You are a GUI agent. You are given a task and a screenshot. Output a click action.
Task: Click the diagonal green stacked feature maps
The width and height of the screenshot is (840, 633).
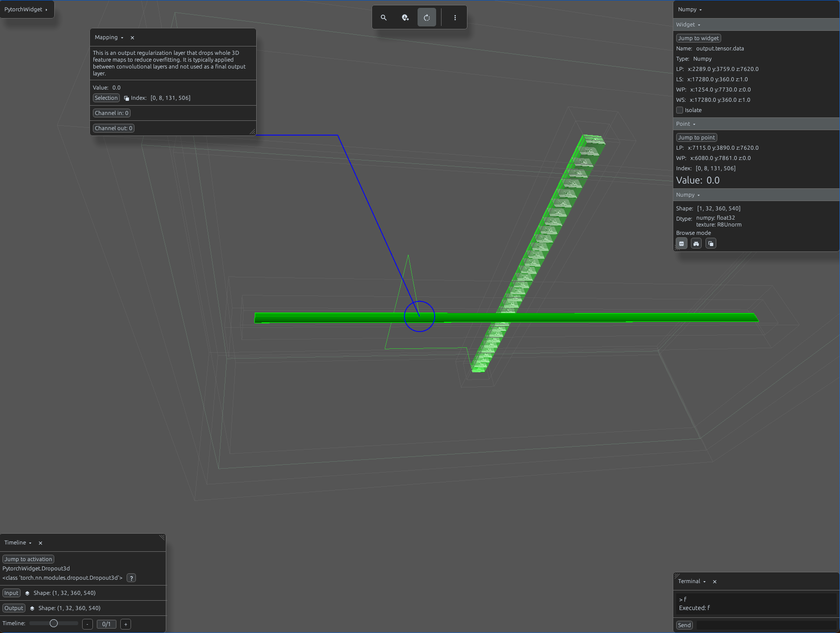[538, 253]
